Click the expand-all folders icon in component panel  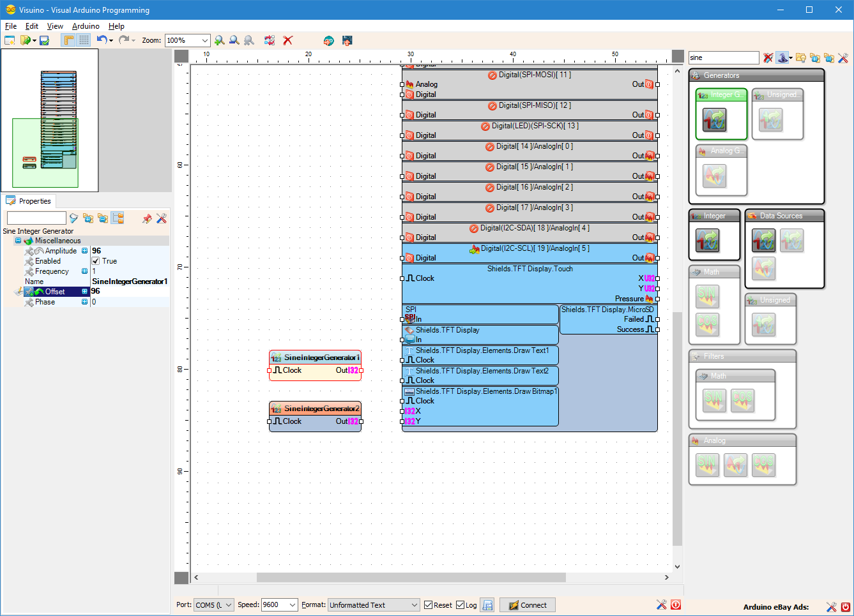(x=815, y=57)
